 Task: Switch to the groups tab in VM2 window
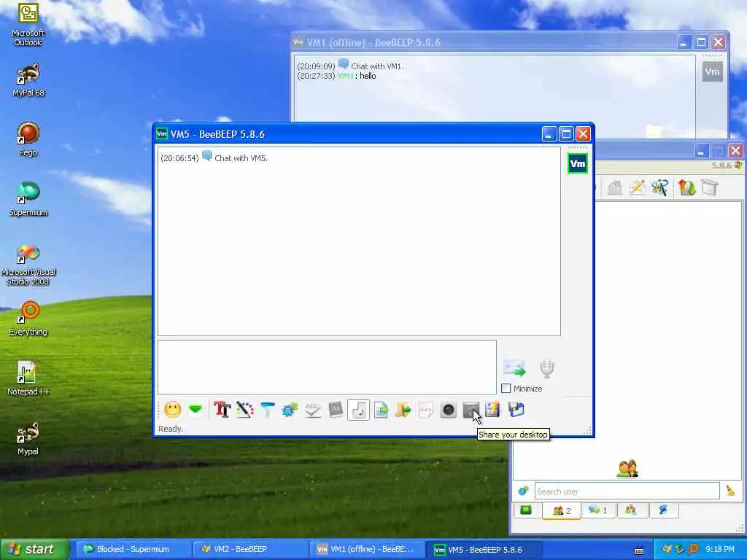coord(632,510)
